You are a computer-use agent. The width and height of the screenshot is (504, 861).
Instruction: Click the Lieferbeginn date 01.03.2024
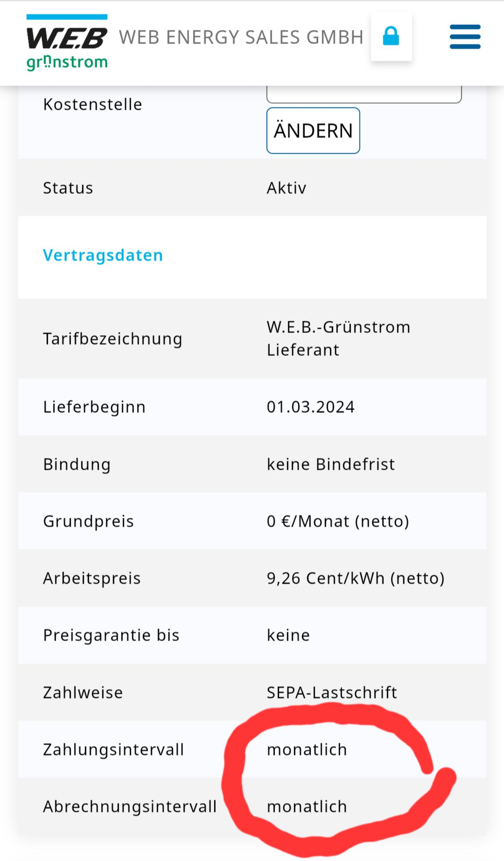click(310, 407)
